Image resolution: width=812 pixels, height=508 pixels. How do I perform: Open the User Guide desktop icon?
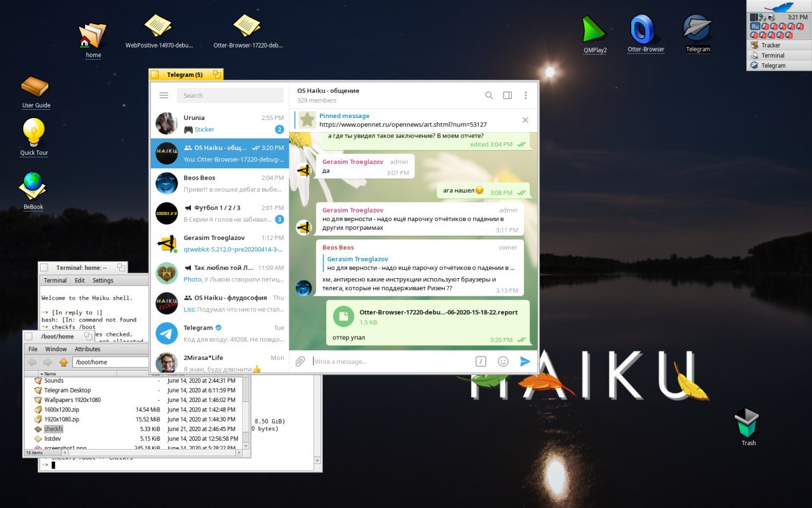(x=35, y=87)
